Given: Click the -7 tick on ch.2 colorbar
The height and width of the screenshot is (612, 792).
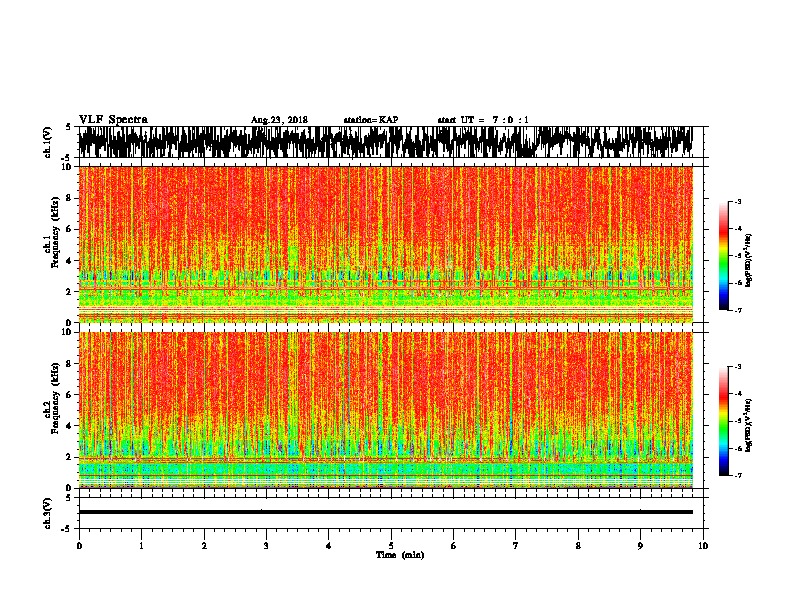Looking at the screenshot, I should tap(738, 476).
